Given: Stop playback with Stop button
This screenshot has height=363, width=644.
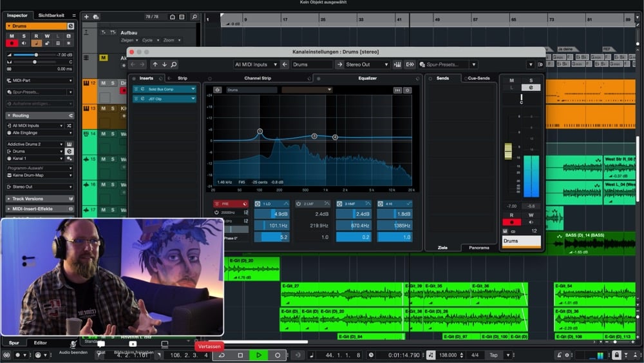Looking at the screenshot, I should click(x=240, y=355).
